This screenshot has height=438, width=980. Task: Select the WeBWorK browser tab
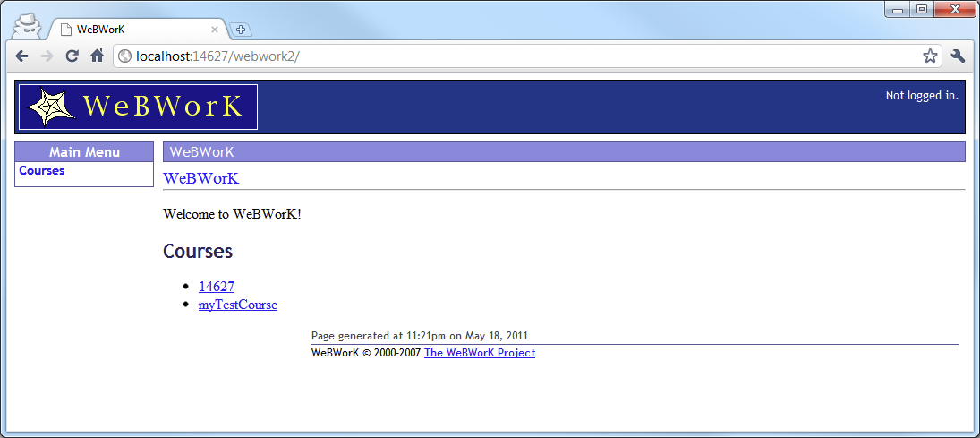tap(138, 30)
